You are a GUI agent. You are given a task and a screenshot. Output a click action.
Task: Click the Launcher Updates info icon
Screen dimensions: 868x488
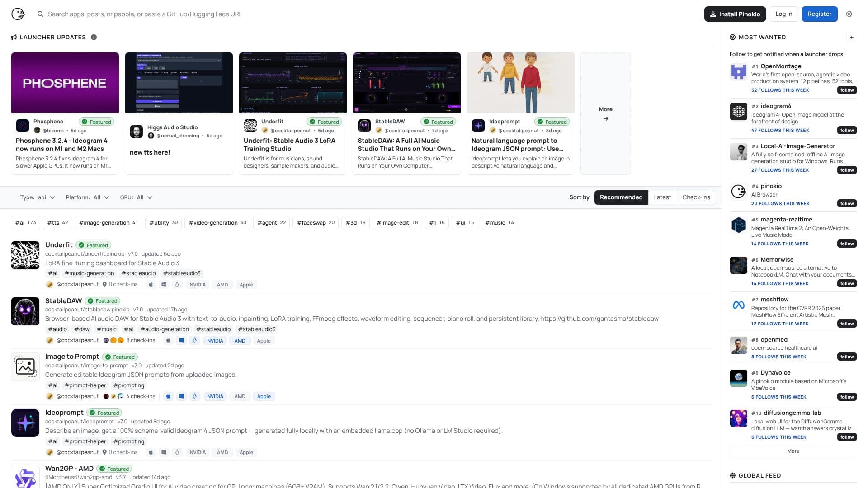[x=94, y=37]
